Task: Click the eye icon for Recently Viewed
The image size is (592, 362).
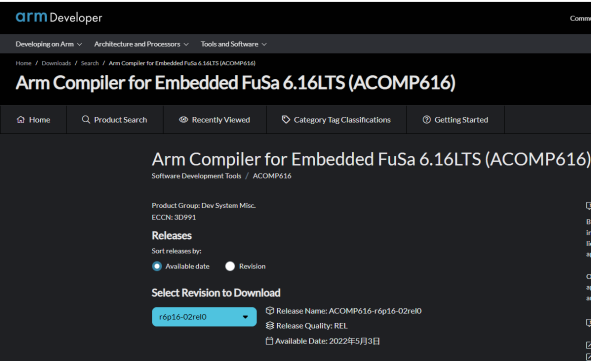Action: pos(183,120)
